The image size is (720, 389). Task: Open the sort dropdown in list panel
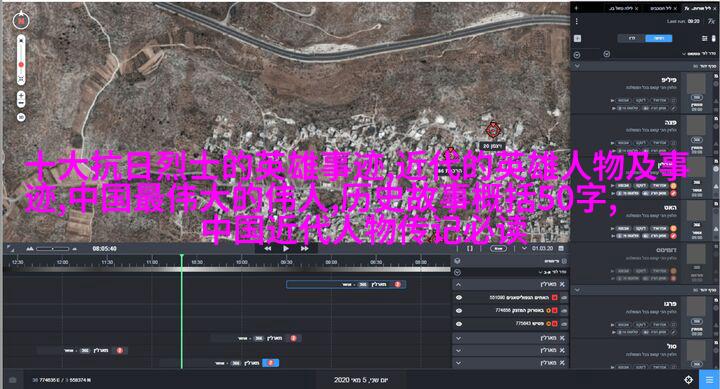pyautogui.click(x=552, y=272)
